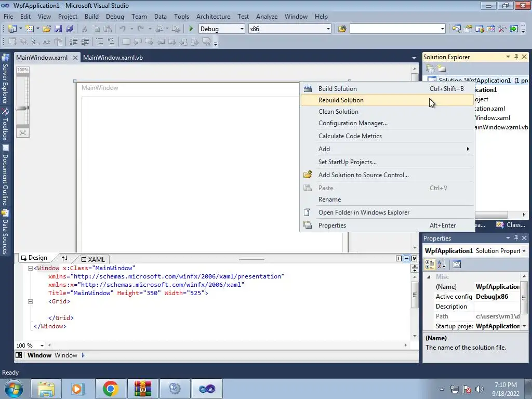The image size is (532, 399).
Task: Click Solution Explorer horizontal scrollbar
Action: (491, 215)
